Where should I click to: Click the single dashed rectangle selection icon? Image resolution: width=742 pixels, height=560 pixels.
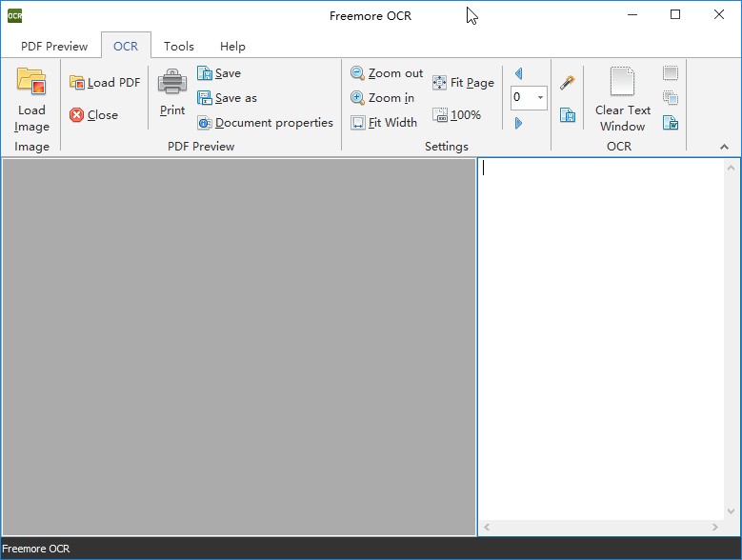coord(670,72)
